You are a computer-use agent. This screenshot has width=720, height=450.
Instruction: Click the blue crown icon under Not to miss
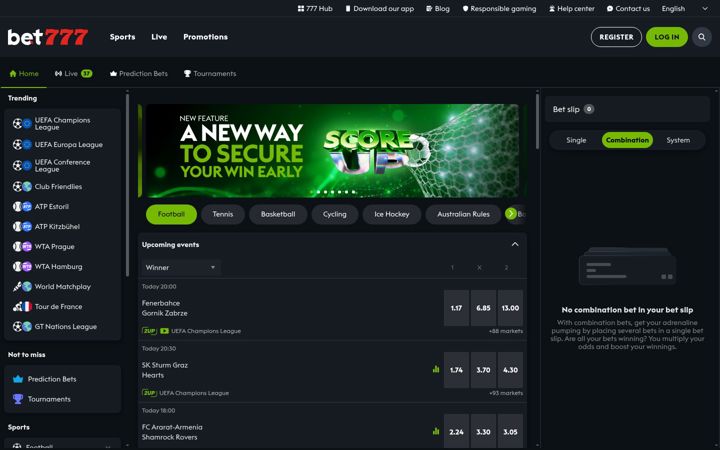coord(18,379)
